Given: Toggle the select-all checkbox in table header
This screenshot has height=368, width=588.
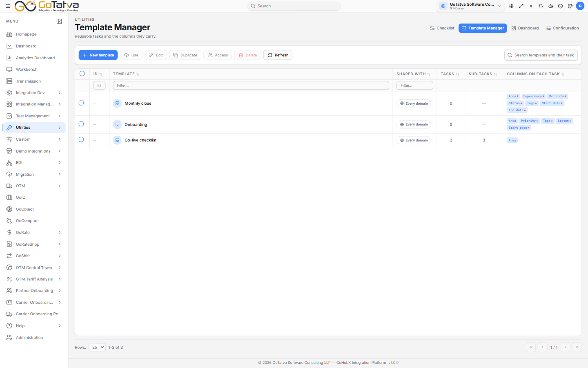Looking at the screenshot, I should pos(82,74).
